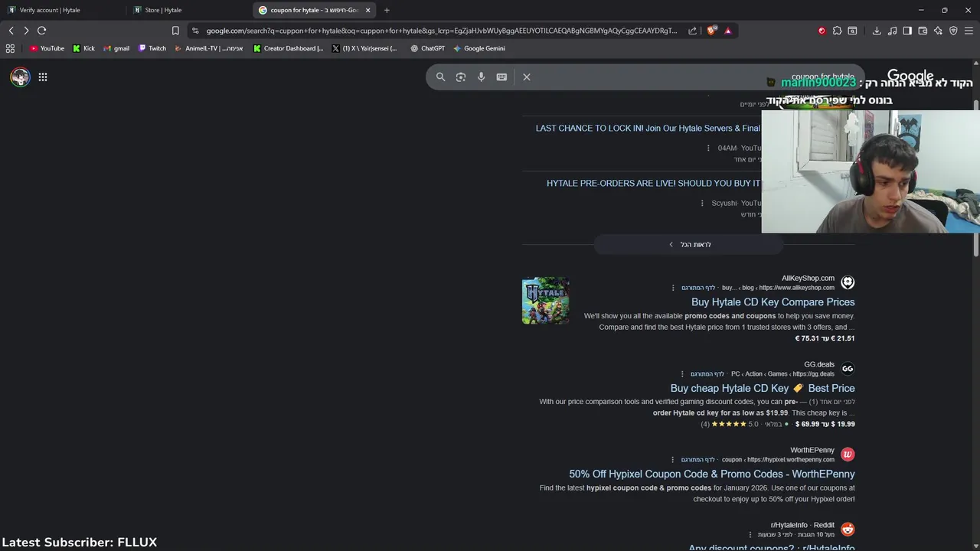
Task: Start voice search with microphone icon
Action: point(481,77)
